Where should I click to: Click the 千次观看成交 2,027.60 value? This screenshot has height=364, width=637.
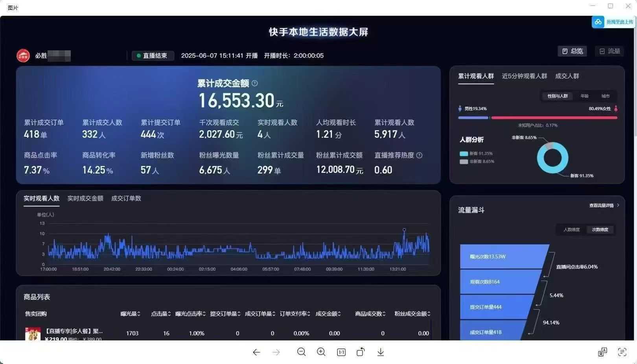pos(221,134)
